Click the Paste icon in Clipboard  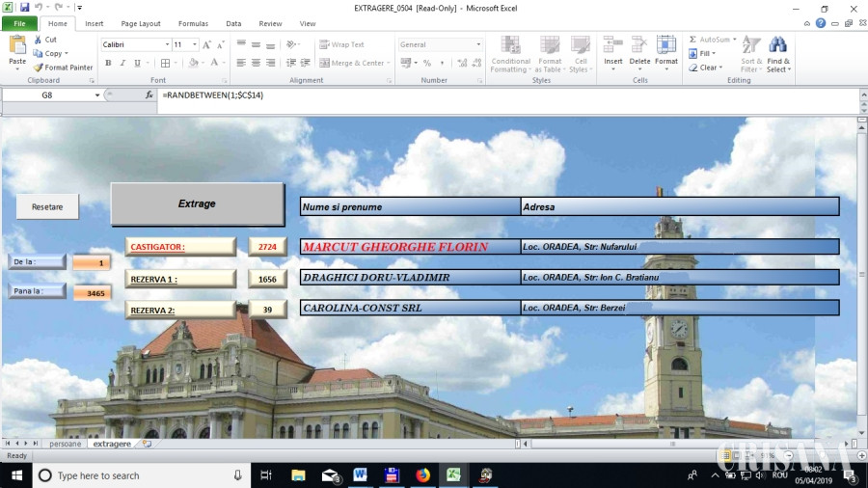pos(17,45)
